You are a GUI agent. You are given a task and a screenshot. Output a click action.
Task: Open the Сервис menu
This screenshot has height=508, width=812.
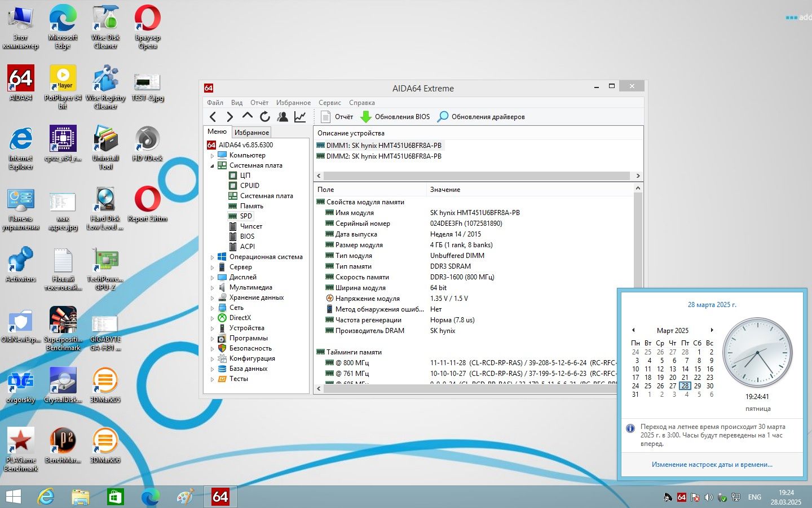[329, 103]
